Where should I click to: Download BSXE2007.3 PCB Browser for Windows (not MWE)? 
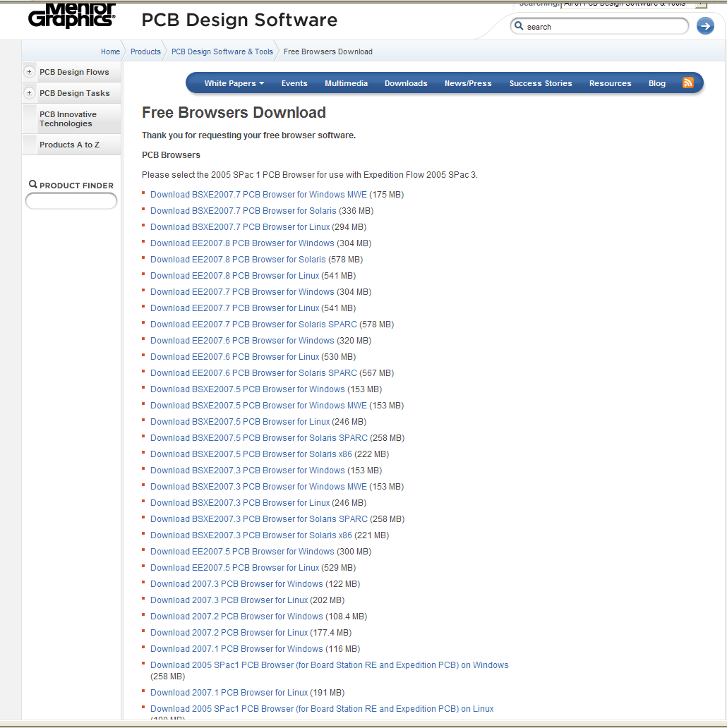[248, 471]
